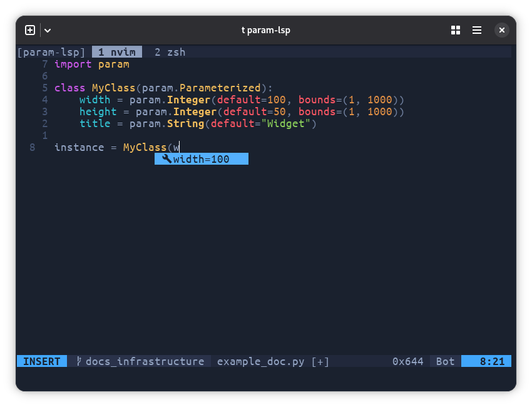Click 'Parameterized' in the class definition

click(x=220, y=88)
